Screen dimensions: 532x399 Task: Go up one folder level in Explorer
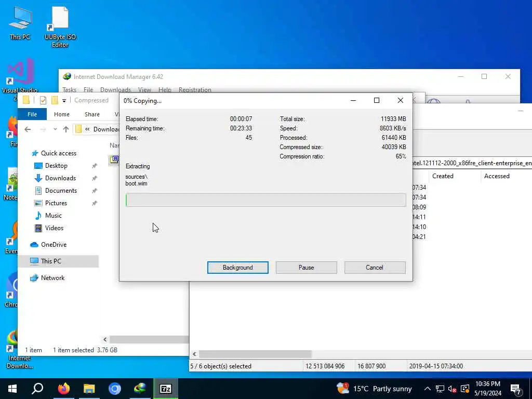point(66,129)
